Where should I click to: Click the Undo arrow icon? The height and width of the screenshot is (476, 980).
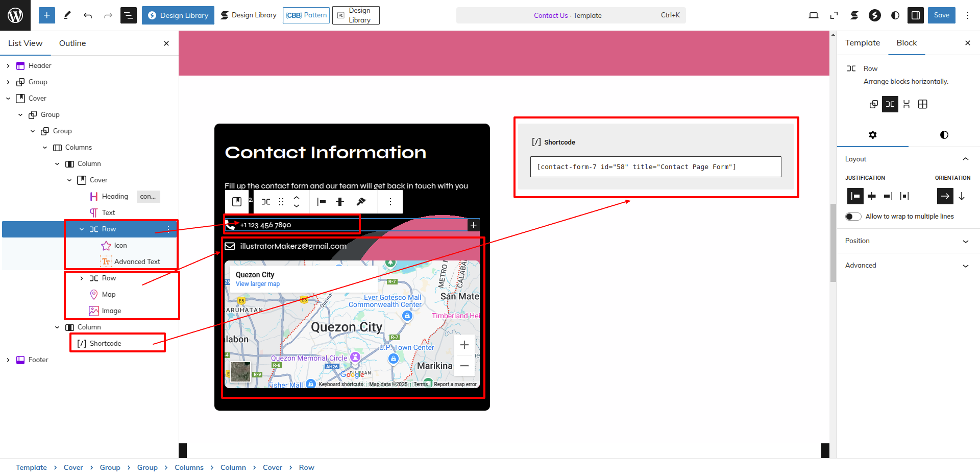click(x=88, y=15)
